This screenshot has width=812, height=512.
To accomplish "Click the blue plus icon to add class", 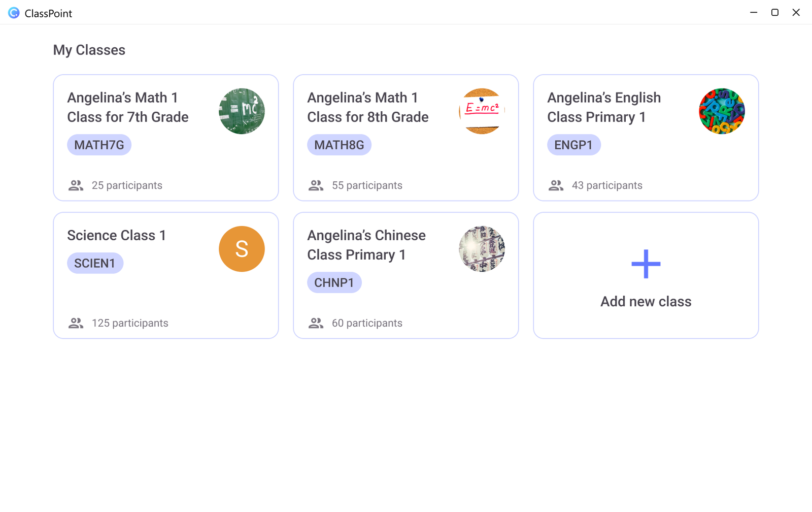I will (646, 264).
